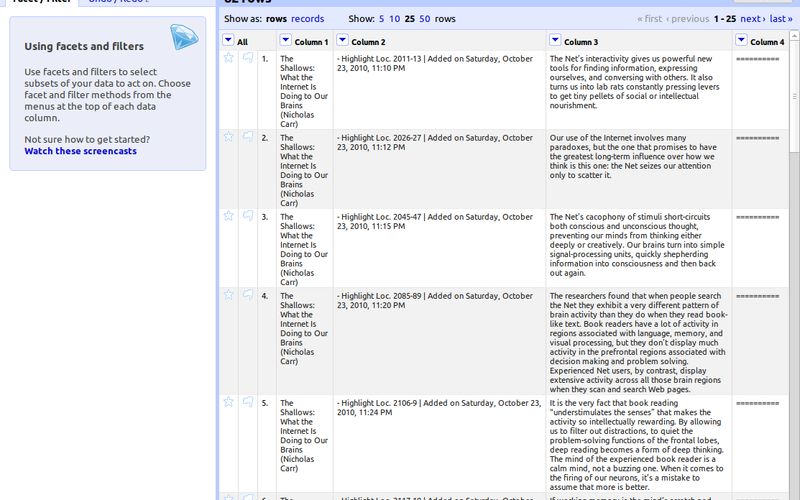Flag row 3

pyautogui.click(x=248, y=216)
